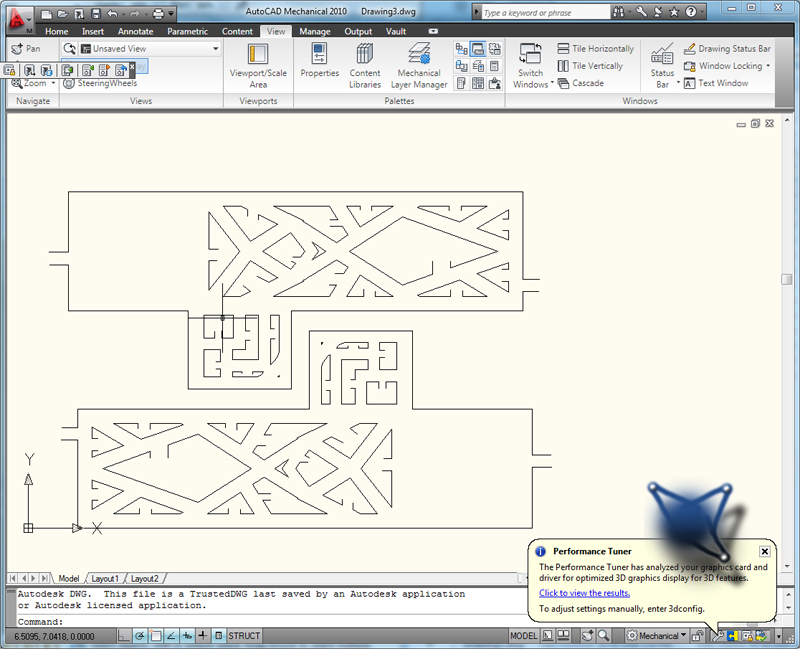Switch to Output ribbon tab
800x649 pixels.
click(x=358, y=31)
